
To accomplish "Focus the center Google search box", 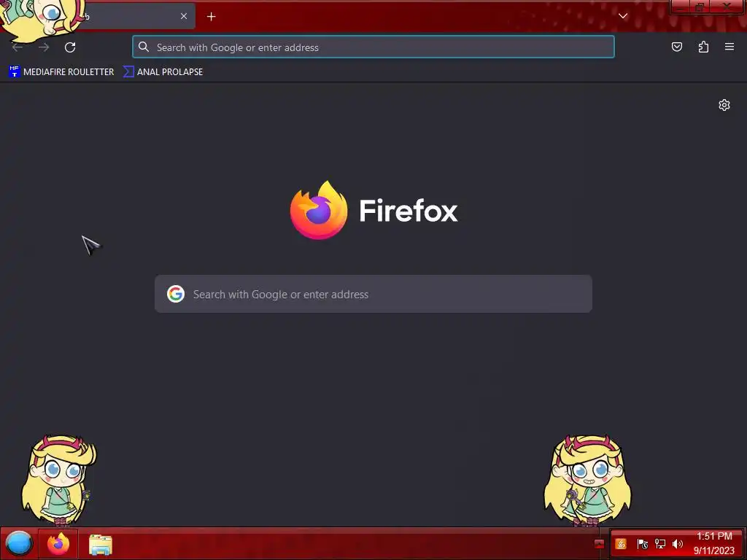I will (373, 294).
